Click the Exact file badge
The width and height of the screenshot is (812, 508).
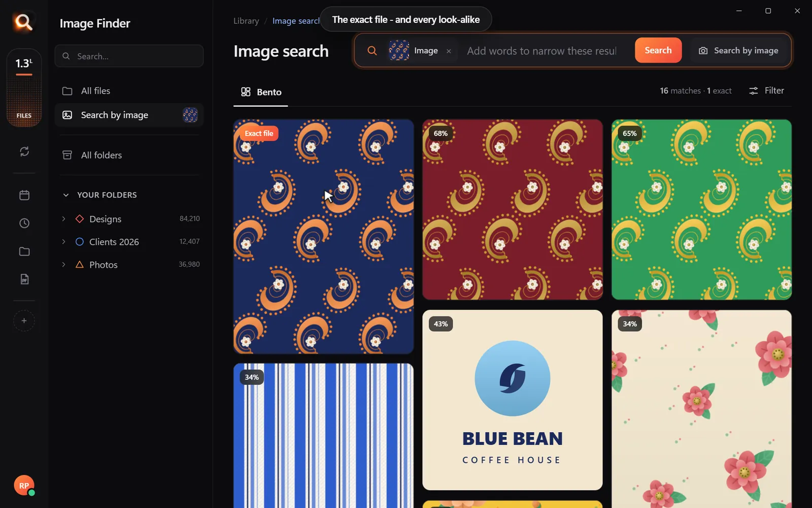pos(259,134)
